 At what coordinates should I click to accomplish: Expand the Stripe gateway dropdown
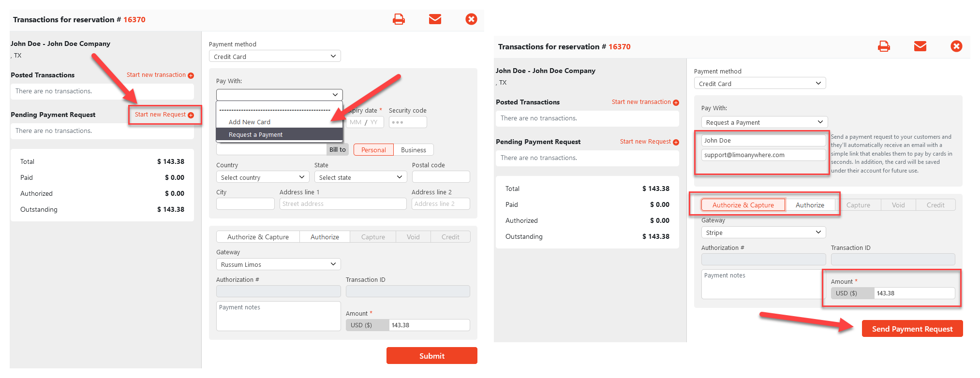click(x=763, y=233)
